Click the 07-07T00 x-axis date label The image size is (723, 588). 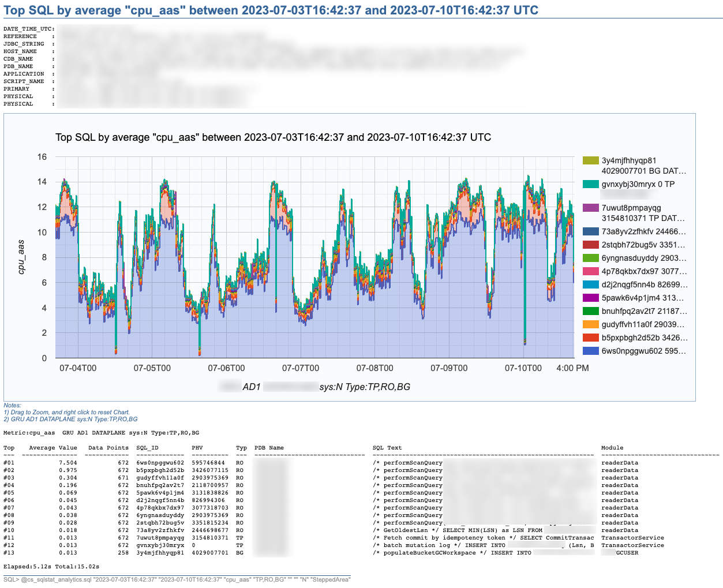300,368
